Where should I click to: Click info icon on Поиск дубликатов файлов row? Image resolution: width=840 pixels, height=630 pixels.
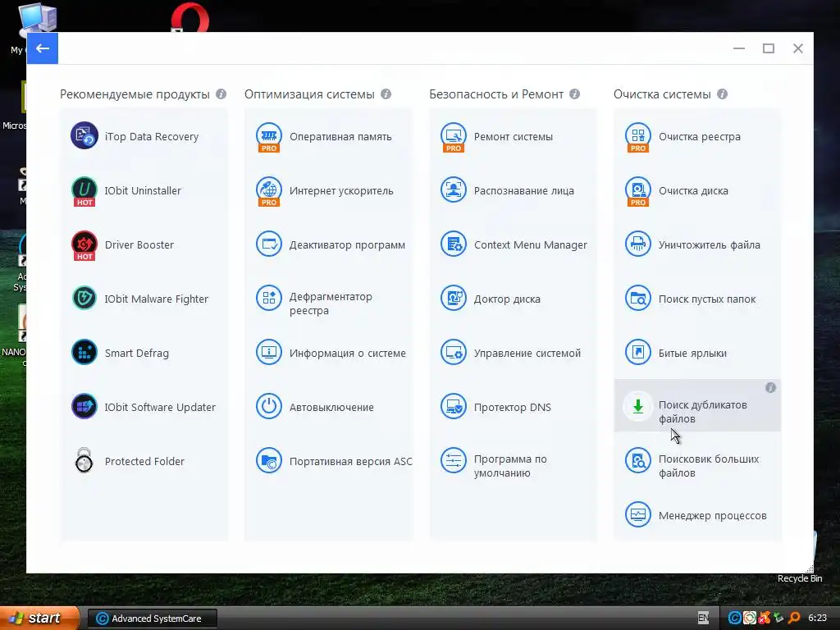pyautogui.click(x=770, y=387)
